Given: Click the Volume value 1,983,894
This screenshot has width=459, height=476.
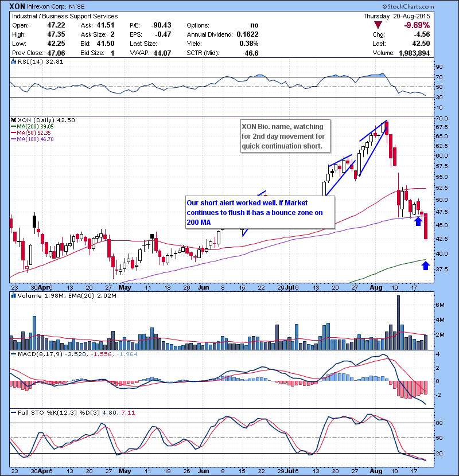Looking at the screenshot, I should click(x=414, y=53).
